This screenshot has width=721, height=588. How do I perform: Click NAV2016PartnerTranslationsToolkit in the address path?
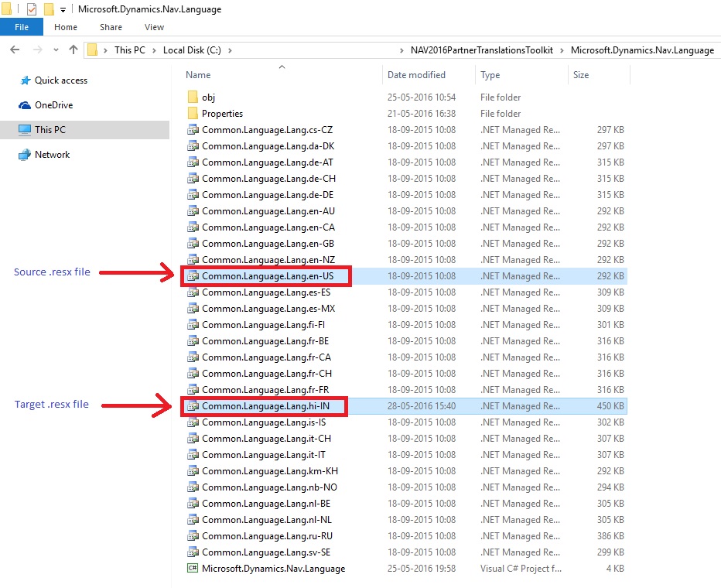481,50
